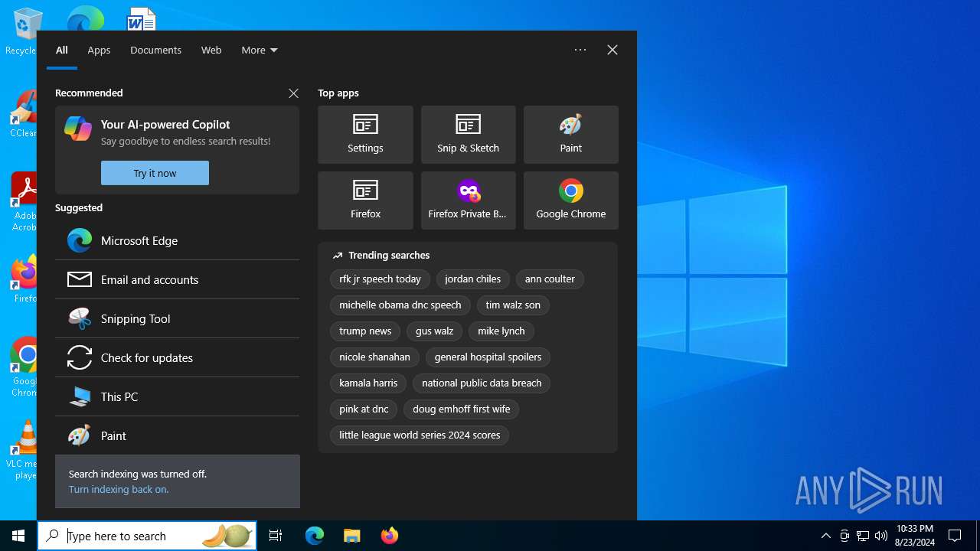Open Firefox Private Browsing tile

(468, 201)
